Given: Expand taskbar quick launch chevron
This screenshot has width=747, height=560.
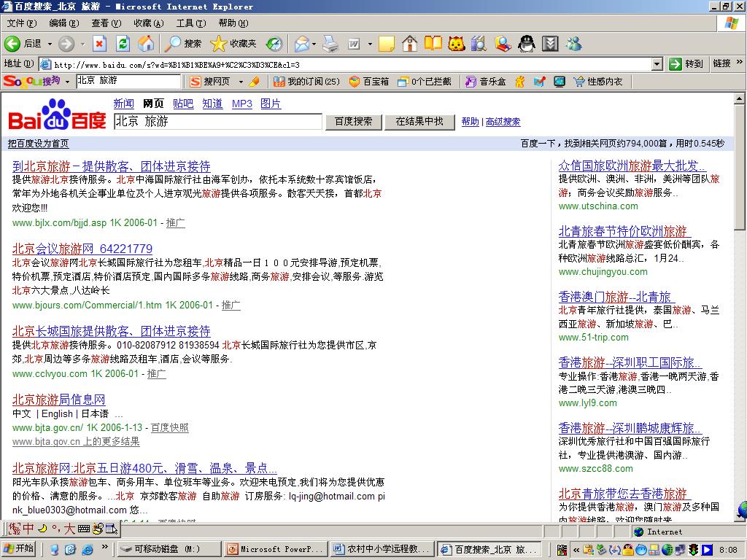Looking at the screenshot, I should tap(105, 547).
